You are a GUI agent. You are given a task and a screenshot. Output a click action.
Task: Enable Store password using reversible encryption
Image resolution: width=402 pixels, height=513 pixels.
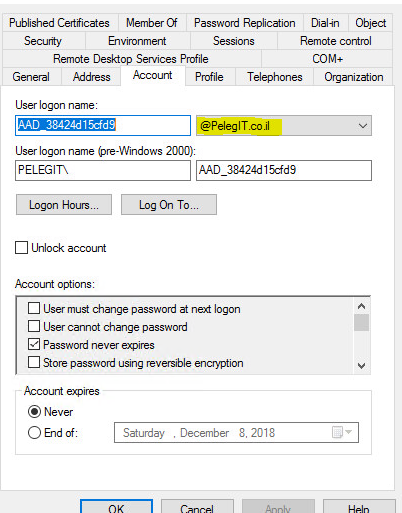point(34,362)
